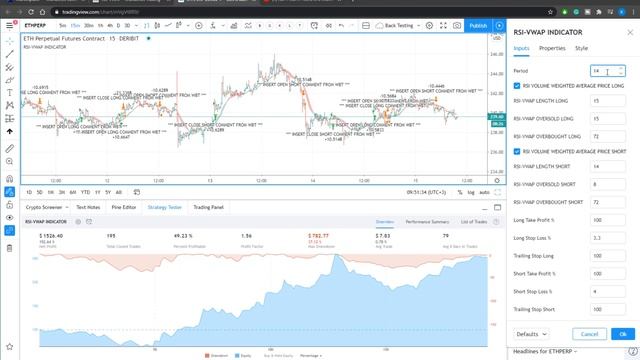
Task: Click the Ok button
Action: (623, 334)
